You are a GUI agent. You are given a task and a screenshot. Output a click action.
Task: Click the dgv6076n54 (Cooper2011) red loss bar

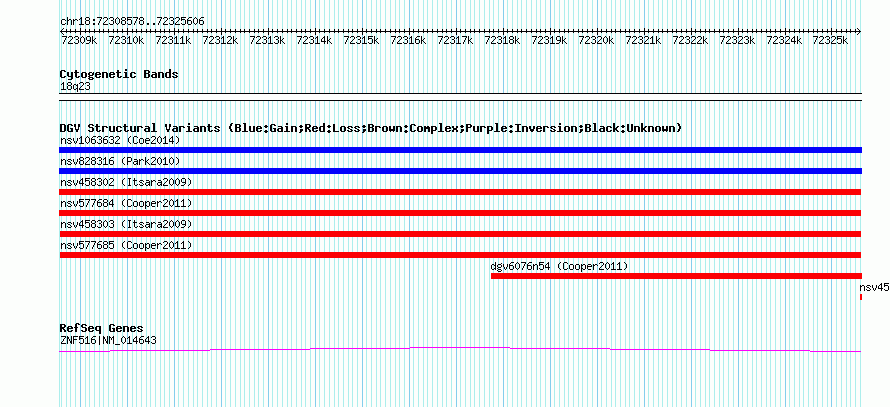tap(676, 276)
